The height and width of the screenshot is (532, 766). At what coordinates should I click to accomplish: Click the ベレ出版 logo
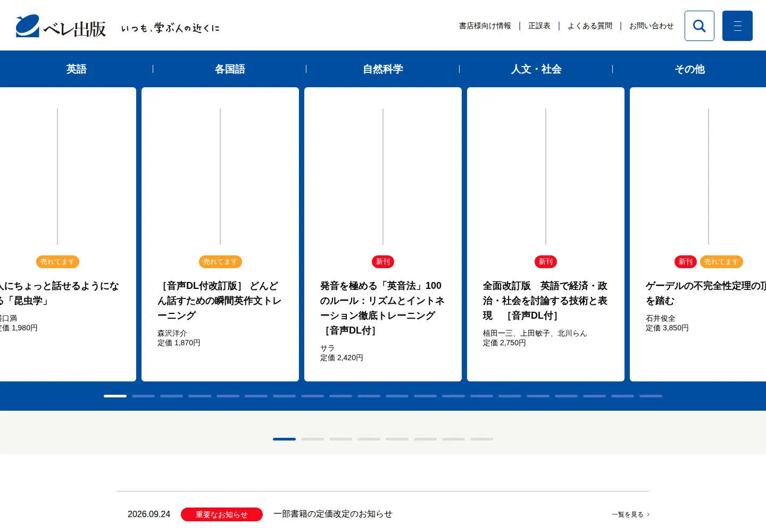coord(61,26)
